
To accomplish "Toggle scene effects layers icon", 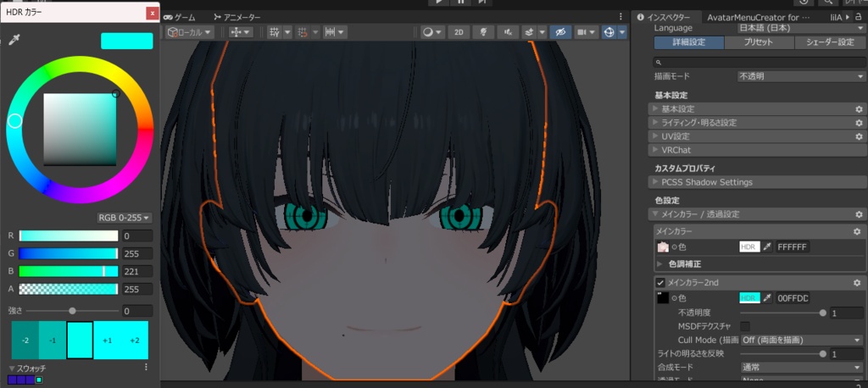I will 529,32.
